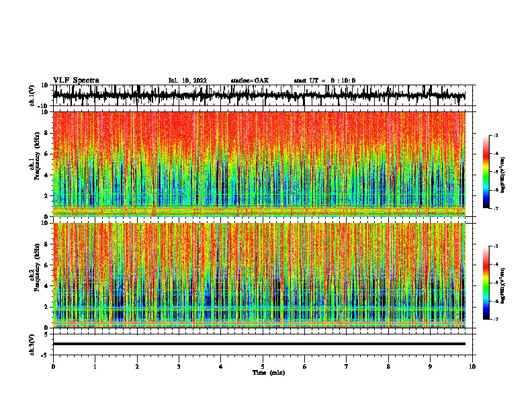The image size is (532, 411).
Task: Click the "start UT = 0:10:0" label
Action: tap(324, 81)
